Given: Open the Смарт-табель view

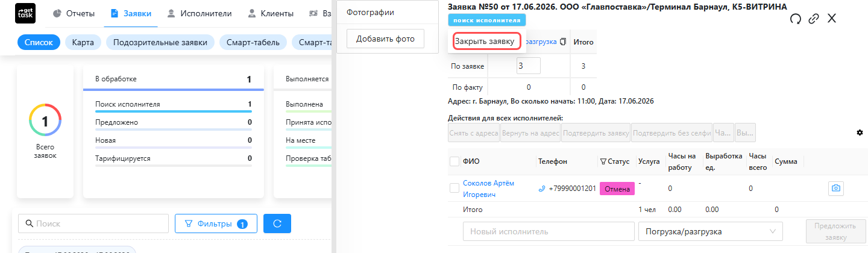Looking at the screenshot, I should tap(253, 42).
